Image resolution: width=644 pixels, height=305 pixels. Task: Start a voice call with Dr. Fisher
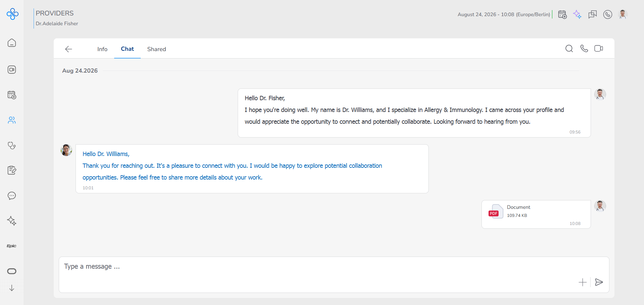tap(584, 49)
